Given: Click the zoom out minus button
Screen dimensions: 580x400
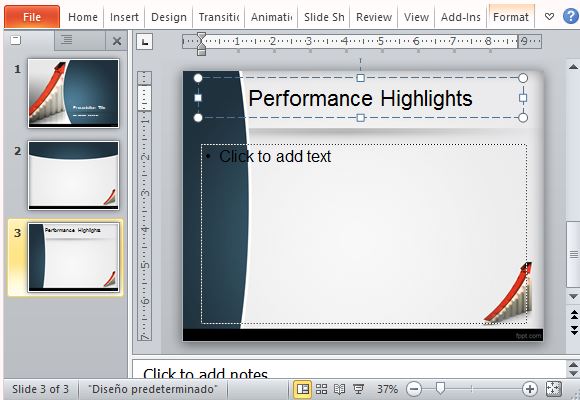Looking at the screenshot, I should (414, 389).
